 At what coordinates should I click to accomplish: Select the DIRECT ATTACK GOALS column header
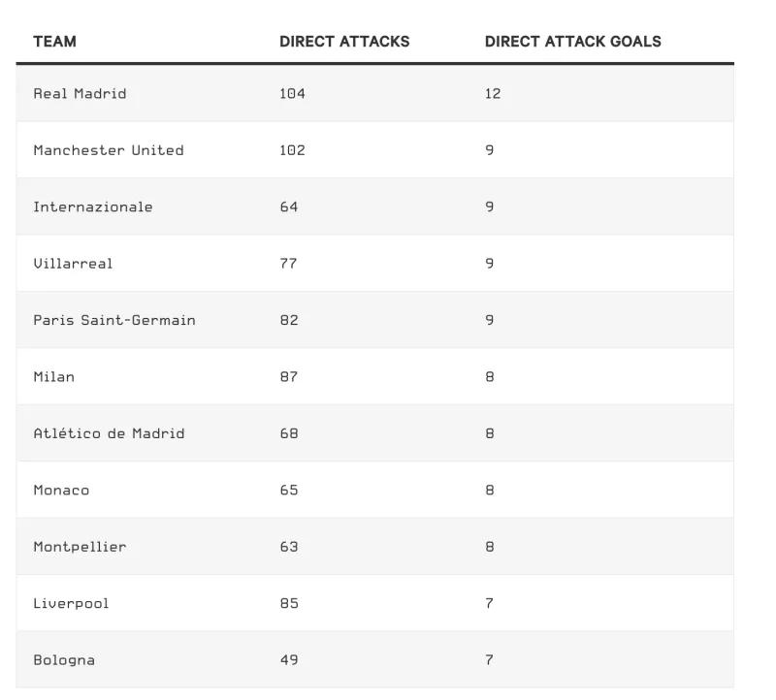[572, 42]
